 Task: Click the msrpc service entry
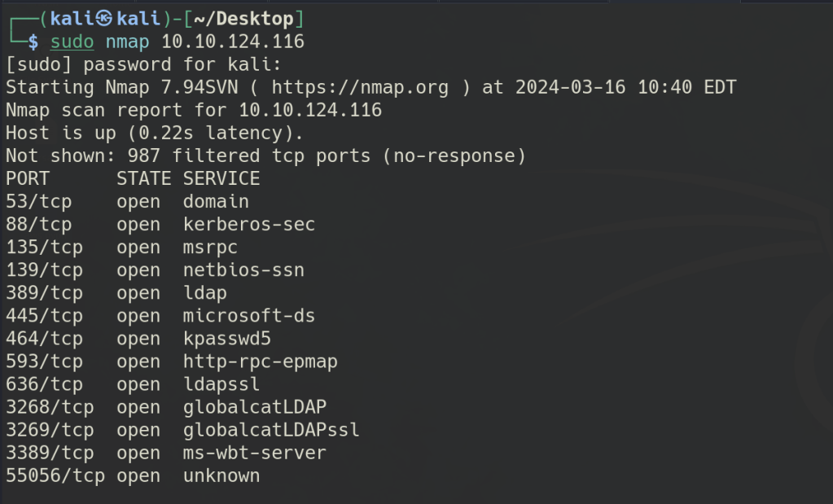(210, 247)
